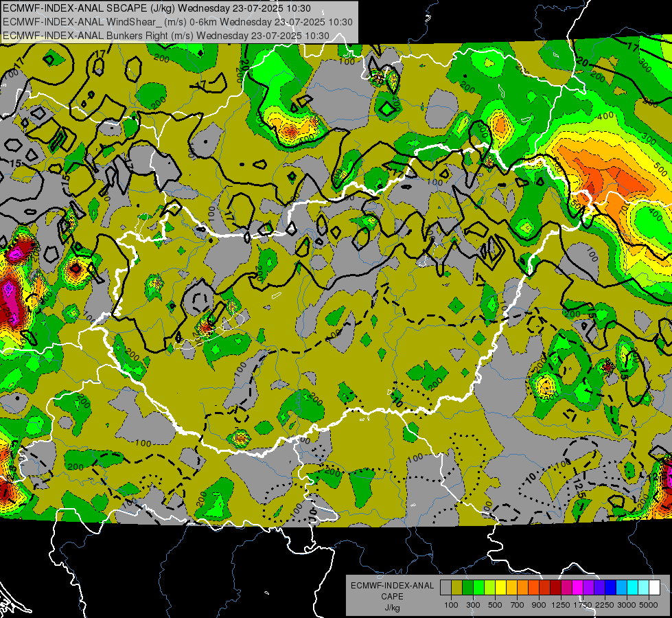Click the Bunkers Right (m/s) title line

166,36
